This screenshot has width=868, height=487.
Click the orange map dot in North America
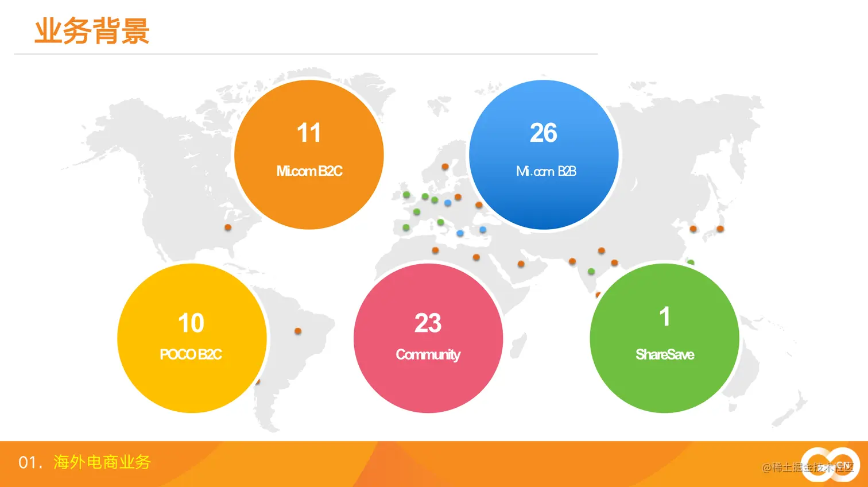coord(228,227)
